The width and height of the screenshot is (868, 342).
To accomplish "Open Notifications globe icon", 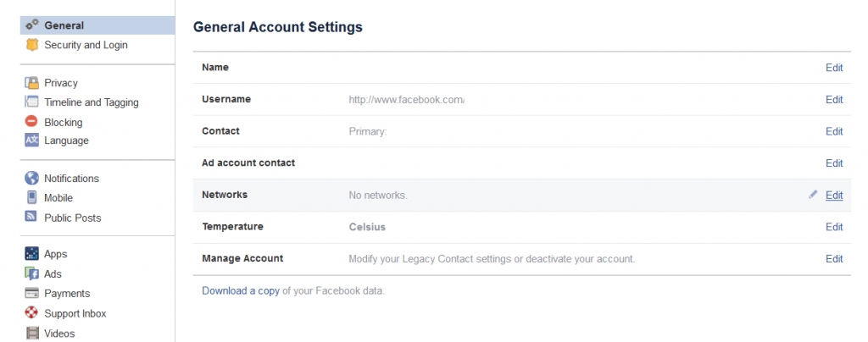I will (x=31, y=178).
